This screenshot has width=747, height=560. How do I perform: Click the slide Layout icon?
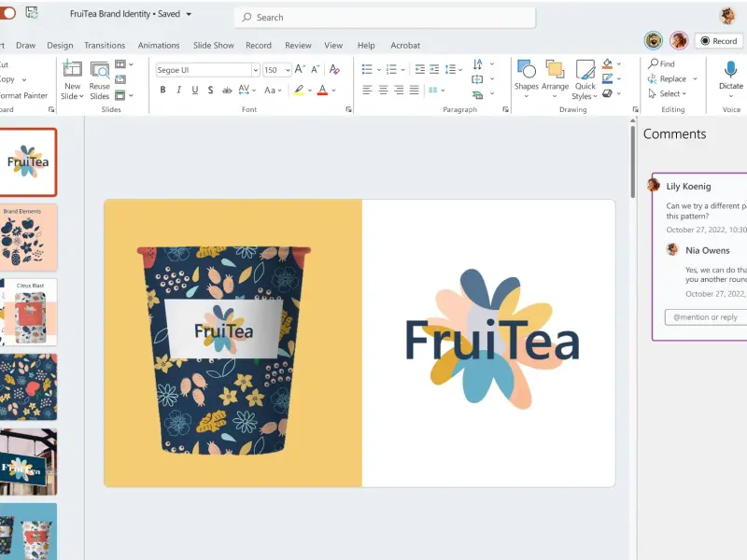click(120, 64)
